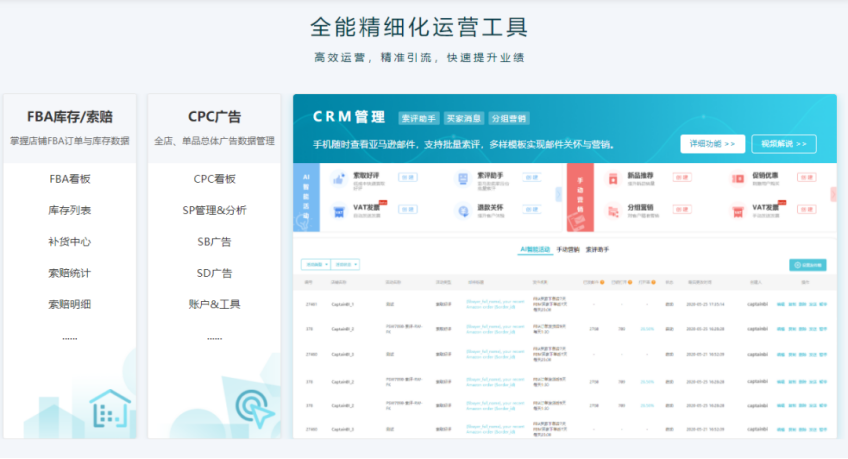Open SP管理&分析 in the CPC card
The image size is (848, 459).
214,210
